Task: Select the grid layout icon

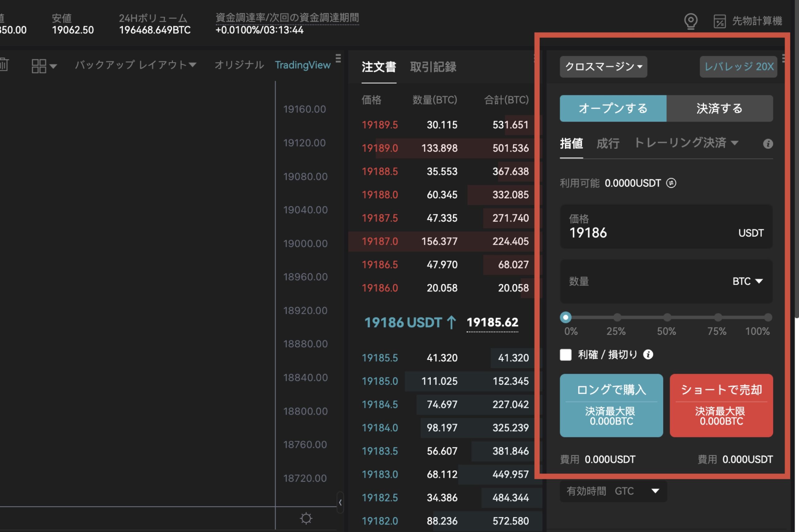Action: point(38,66)
